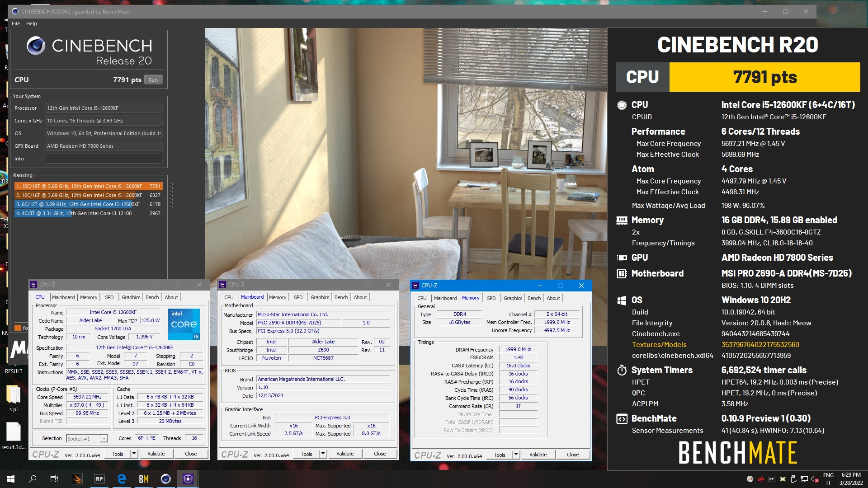Click the 7791 pts yellow score banner
Viewport: 868px width, 488px height.
click(764, 77)
